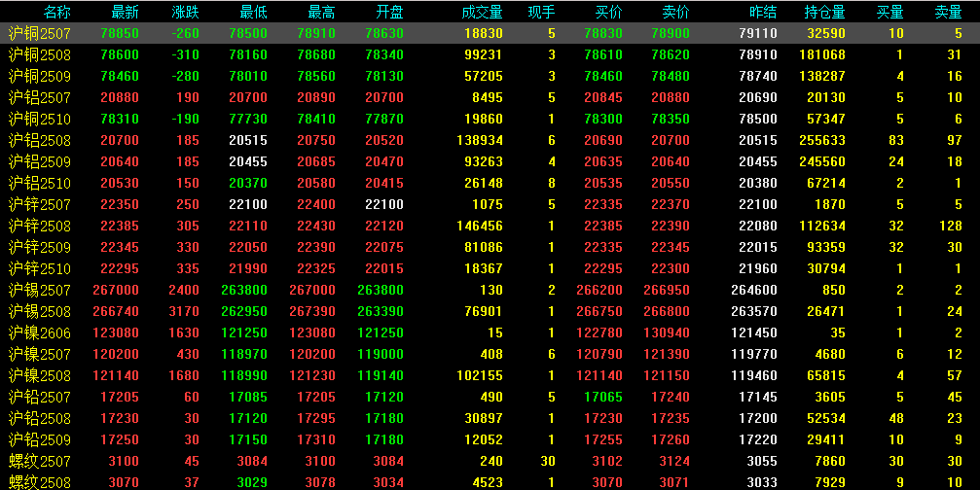Select the 沪铝2509 contract name
This screenshot has height=490, width=980.
40,161
